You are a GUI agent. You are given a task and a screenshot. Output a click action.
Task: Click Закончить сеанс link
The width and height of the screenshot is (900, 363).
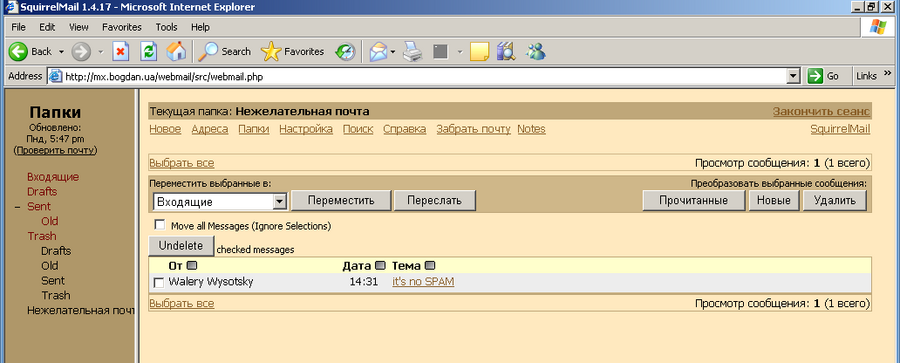tap(821, 111)
